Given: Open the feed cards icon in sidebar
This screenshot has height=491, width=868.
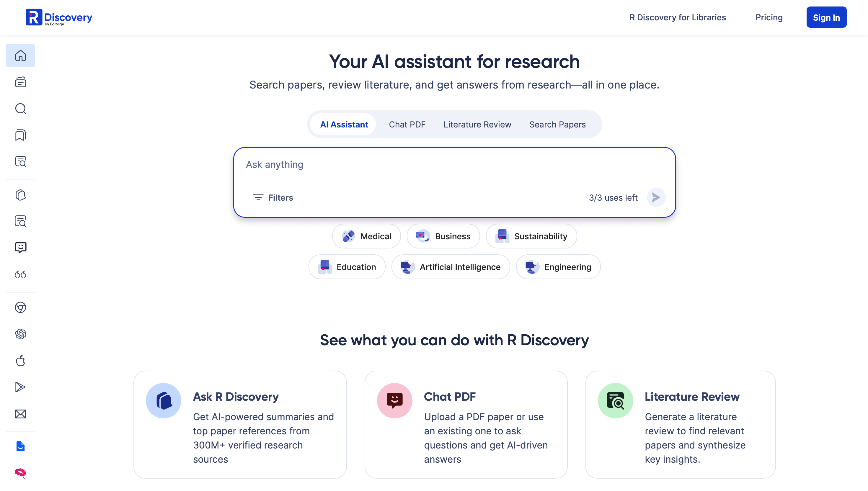Looking at the screenshot, I should [20, 82].
